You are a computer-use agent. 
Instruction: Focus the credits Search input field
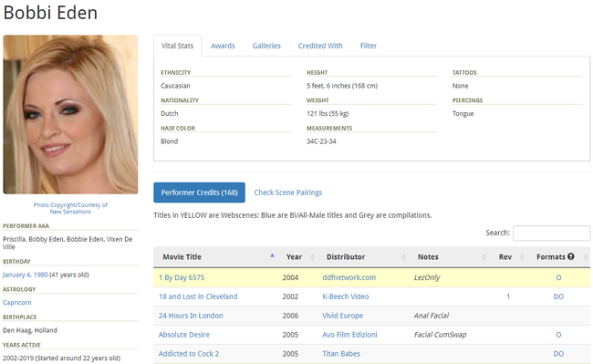(551, 233)
